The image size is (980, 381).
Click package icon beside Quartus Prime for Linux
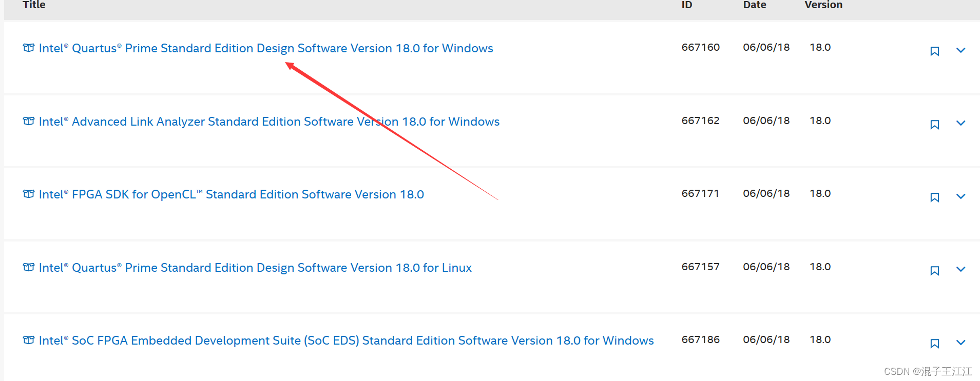pyautogui.click(x=29, y=267)
